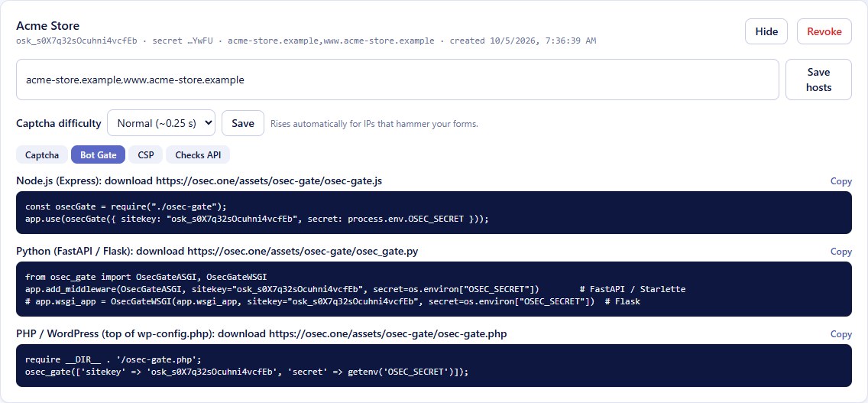This screenshot has height=403, width=868.
Task: Click the Python (FastAPI / Flask) download heading
Action: [217, 252]
